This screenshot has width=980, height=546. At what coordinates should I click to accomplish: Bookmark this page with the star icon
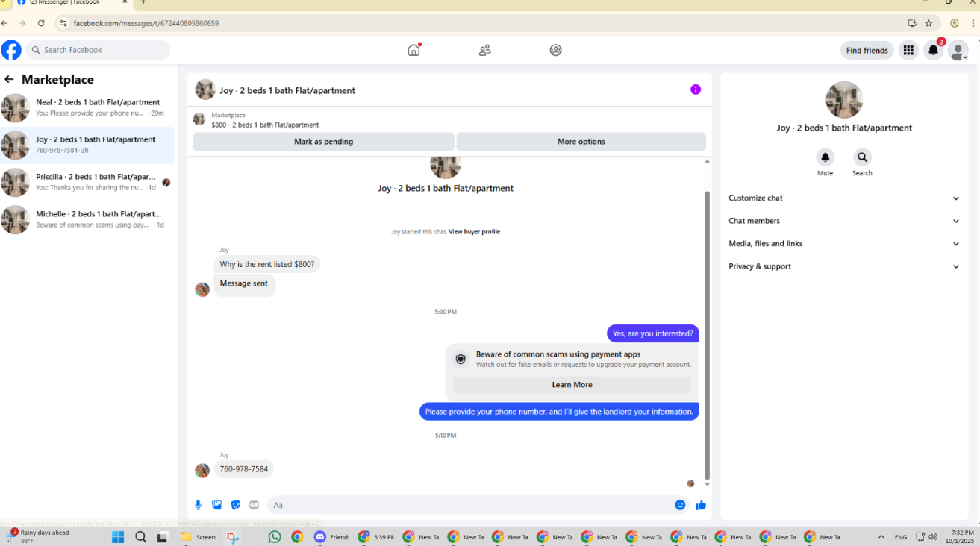[x=928, y=23]
